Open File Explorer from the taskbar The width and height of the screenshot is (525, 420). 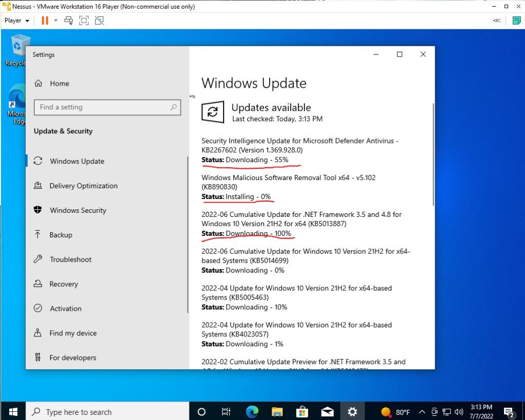(x=277, y=412)
